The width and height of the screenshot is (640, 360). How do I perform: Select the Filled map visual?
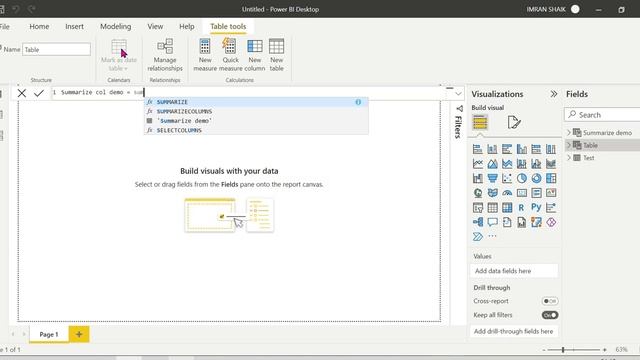(x=492, y=193)
